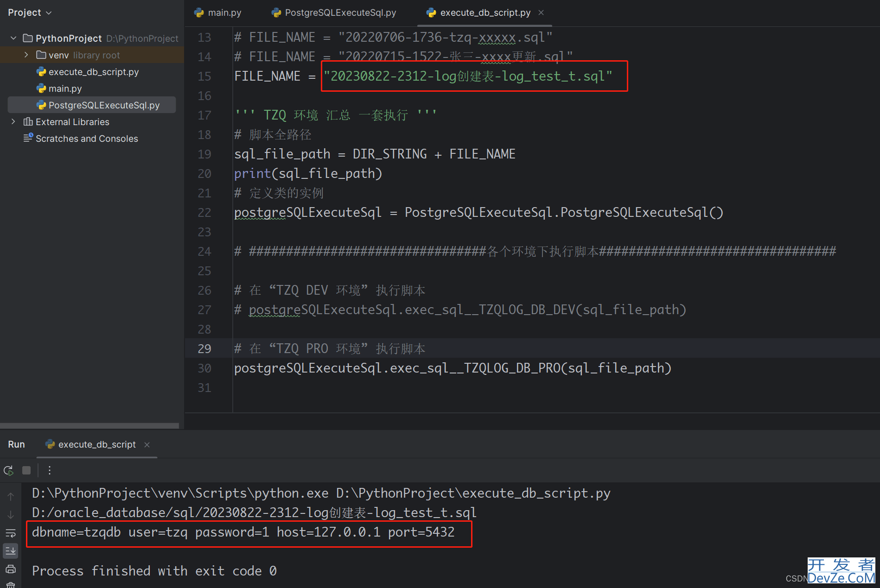This screenshot has height=588, width=880.
Task: Expand the venv library root folder
Action: [x=26, y=55]
